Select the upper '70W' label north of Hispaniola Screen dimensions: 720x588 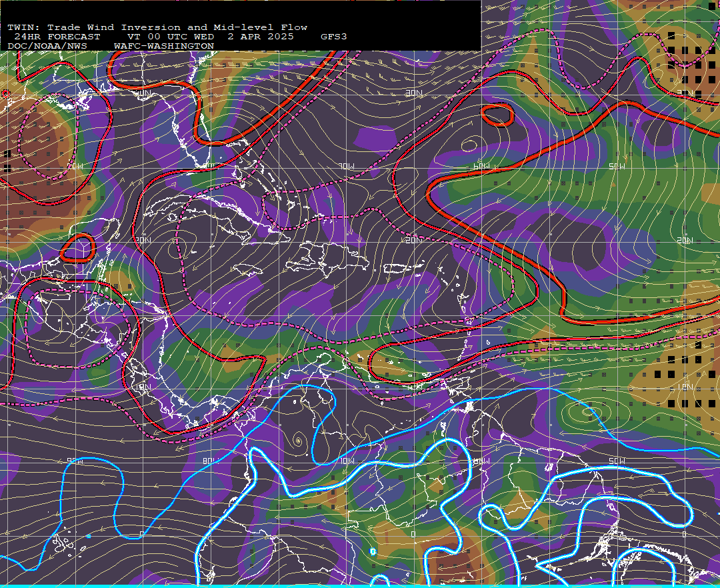point(346,166)
